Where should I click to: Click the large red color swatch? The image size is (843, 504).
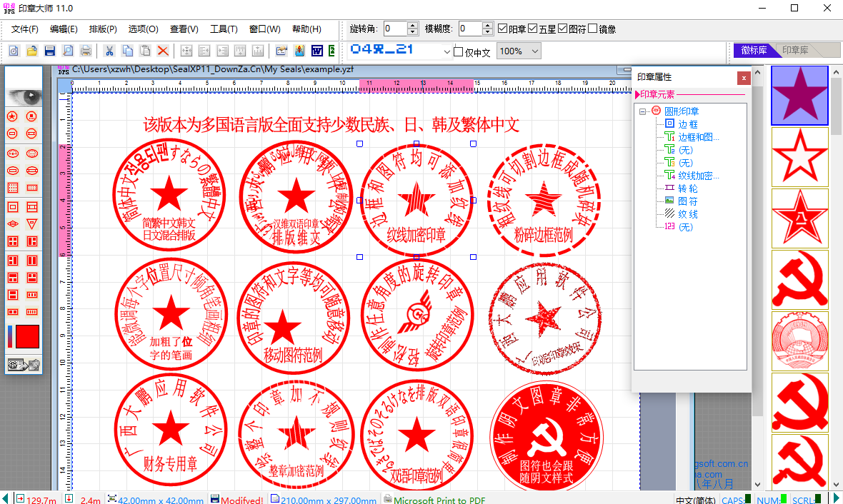[x=27, y=337]
